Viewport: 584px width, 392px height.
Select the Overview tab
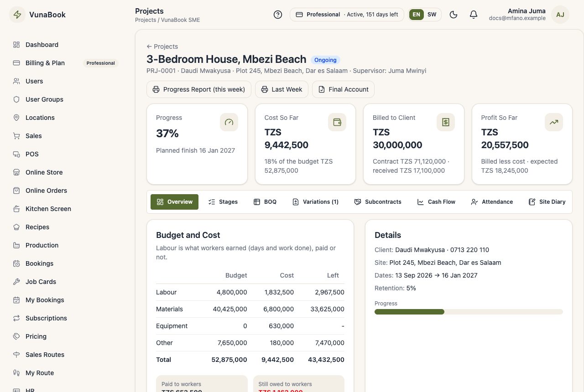[174, 202]
